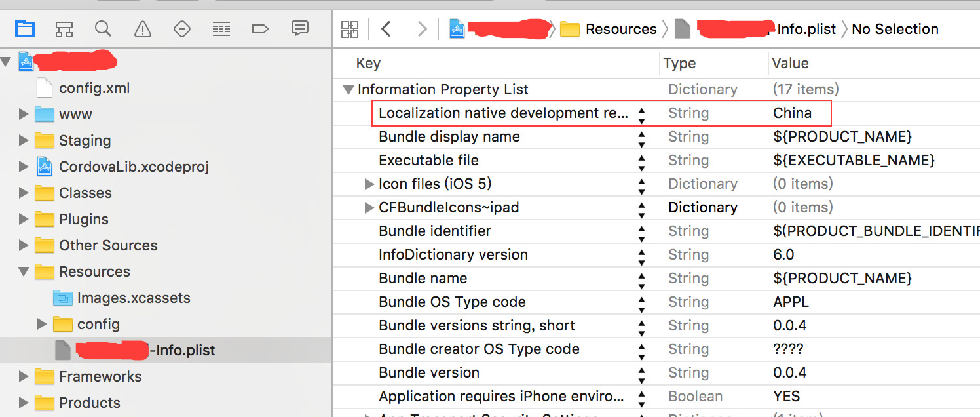The width and height of the screenshot is (980, 417).
Task: Open the Find navigator magnifier icon
Action: tap(103, 29)
